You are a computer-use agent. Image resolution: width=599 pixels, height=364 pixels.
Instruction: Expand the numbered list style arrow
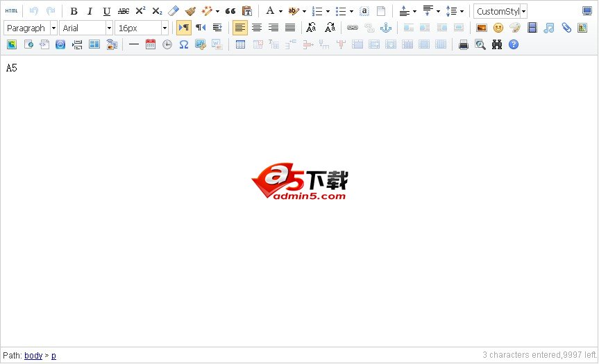point(328,12)
